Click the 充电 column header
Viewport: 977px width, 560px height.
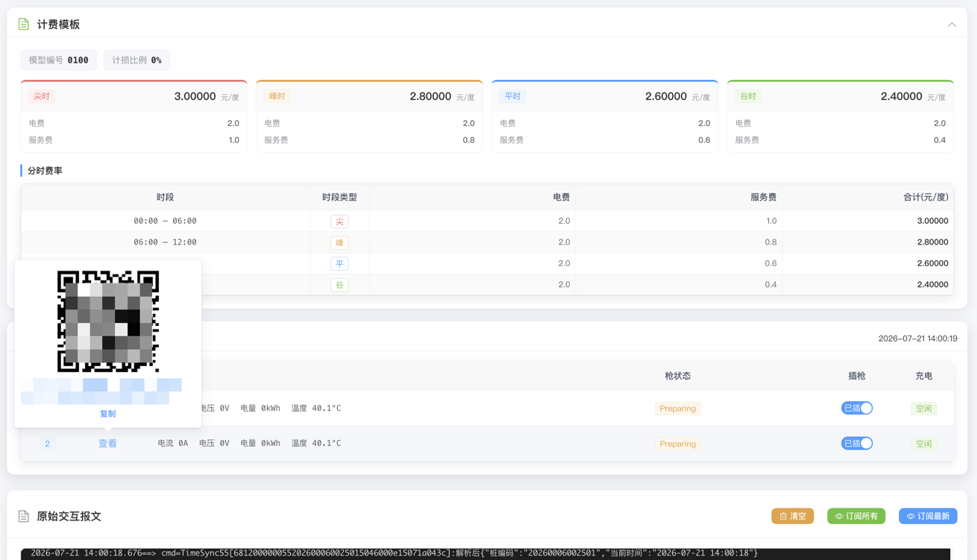(924, 376)
